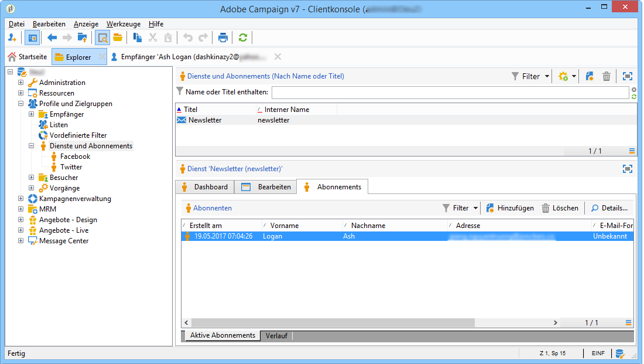Select Vordefinierte Filter tree item

click(78, 135)
